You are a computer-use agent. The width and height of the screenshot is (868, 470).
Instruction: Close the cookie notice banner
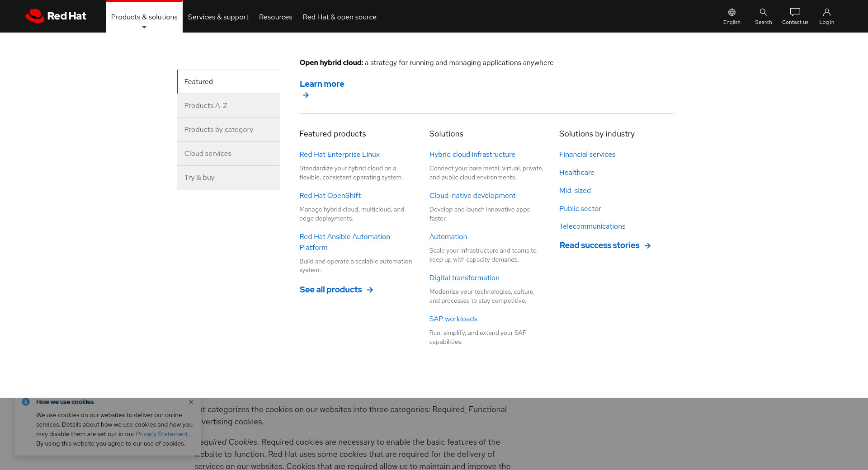click(191, 402)
